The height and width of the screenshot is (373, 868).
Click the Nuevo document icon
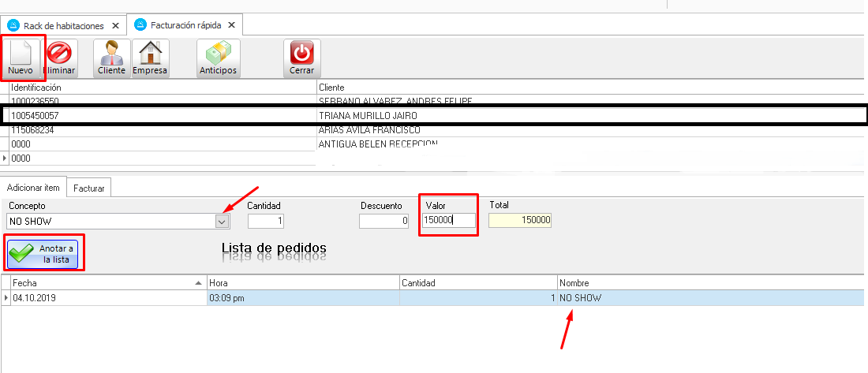point(21,51)
